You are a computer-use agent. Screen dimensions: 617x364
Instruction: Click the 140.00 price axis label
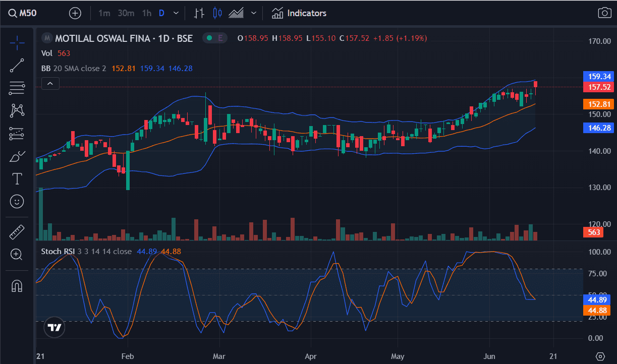(600, 151)
